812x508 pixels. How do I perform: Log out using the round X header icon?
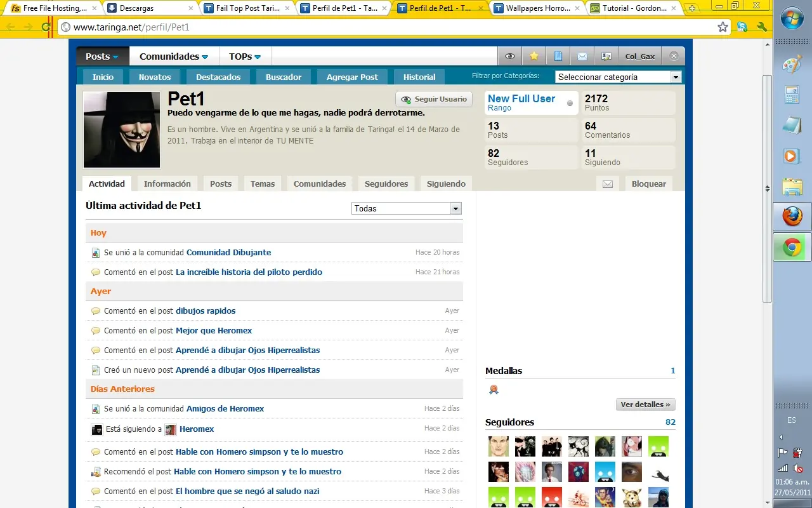(x=674, y=56)
